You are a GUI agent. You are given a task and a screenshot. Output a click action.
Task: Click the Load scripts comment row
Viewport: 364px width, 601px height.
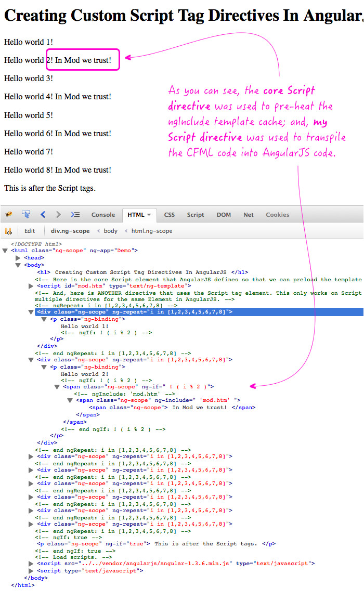point(73,557)
